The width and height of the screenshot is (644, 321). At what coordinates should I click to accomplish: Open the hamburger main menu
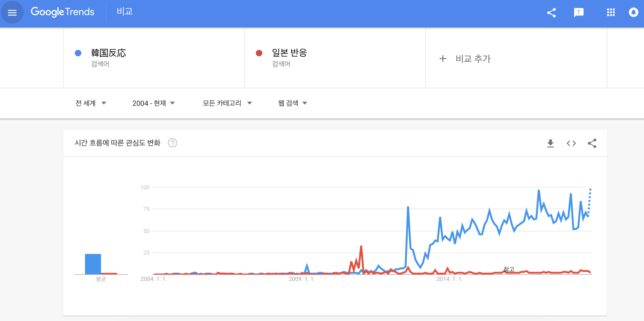coord(12,13)
